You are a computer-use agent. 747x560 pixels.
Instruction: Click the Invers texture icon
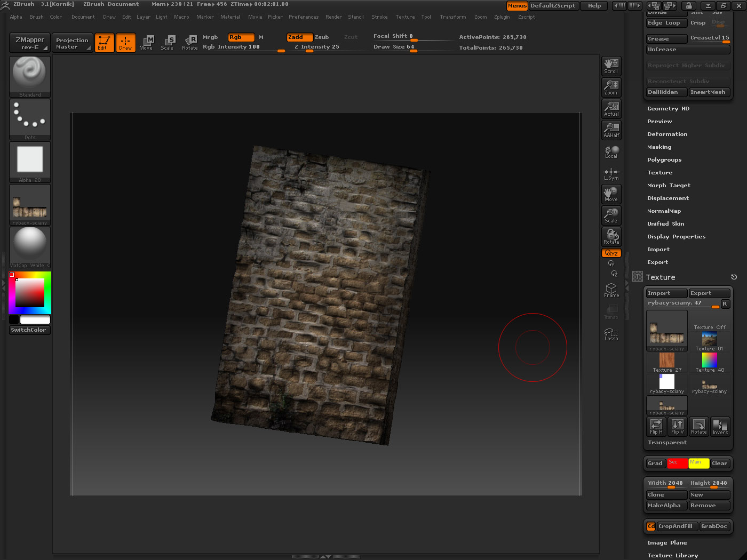[x=720, y=426]
